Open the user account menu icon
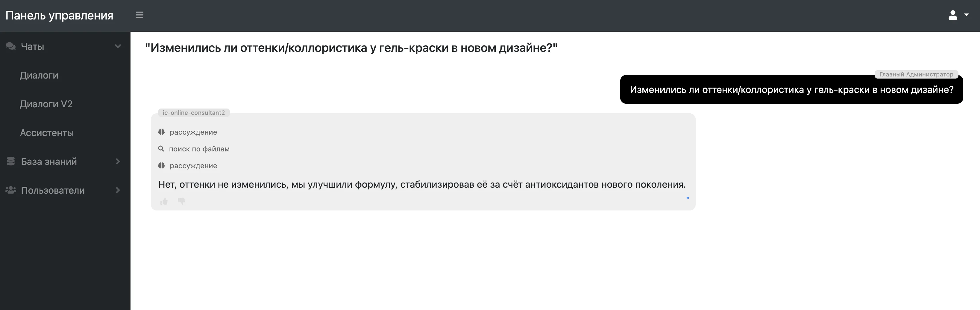Image resolution: width=980 pixels, height=310 pixels. click(x=952, y=15)
